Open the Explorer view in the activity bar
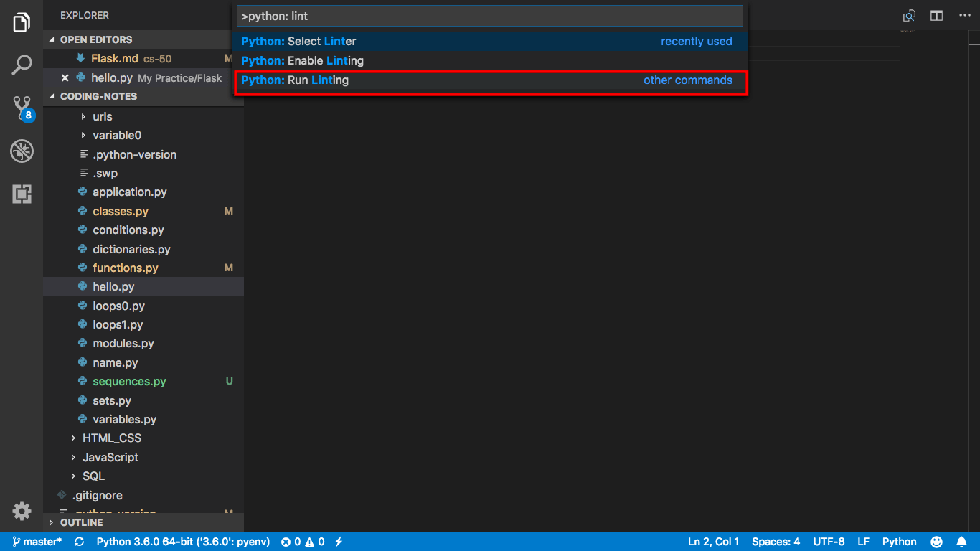Image resolution: width=980 pixels, height=551 pixels. pos(22,22)
